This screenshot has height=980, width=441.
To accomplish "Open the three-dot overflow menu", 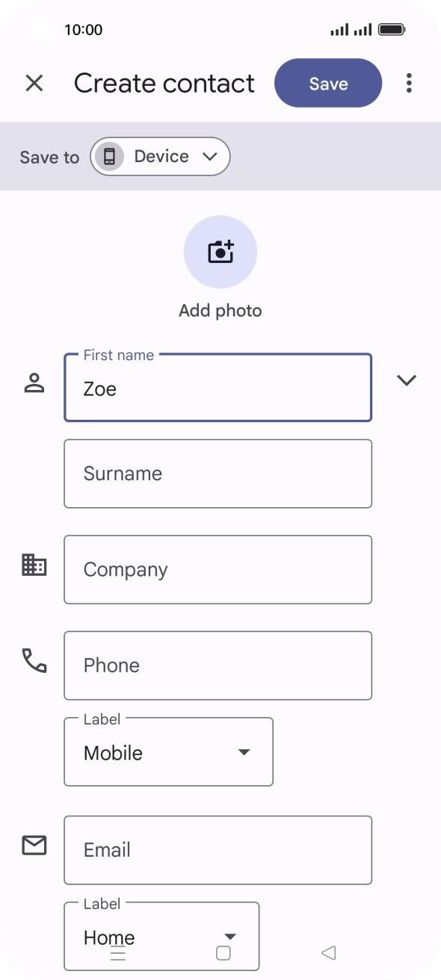I will point(409,83).
